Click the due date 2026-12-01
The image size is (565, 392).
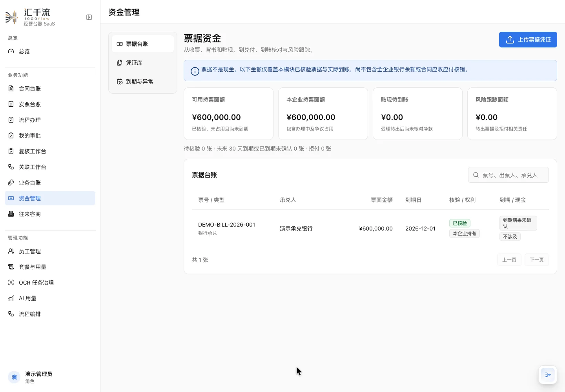[x=420, y=229]
